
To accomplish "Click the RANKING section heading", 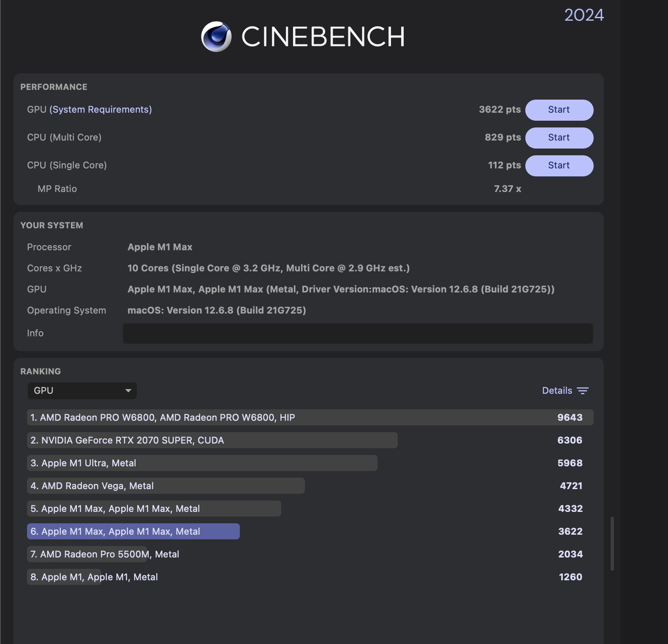I will (x=41, y=371).
